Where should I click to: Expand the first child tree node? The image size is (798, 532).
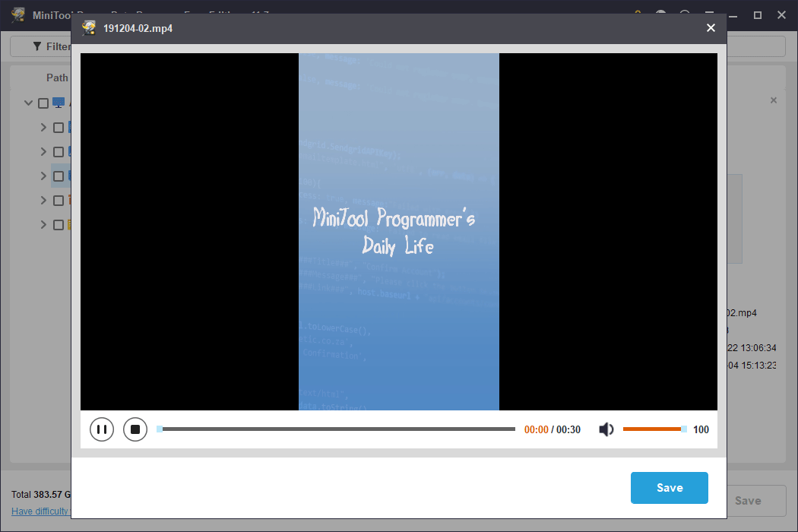[x=44, y=128]
